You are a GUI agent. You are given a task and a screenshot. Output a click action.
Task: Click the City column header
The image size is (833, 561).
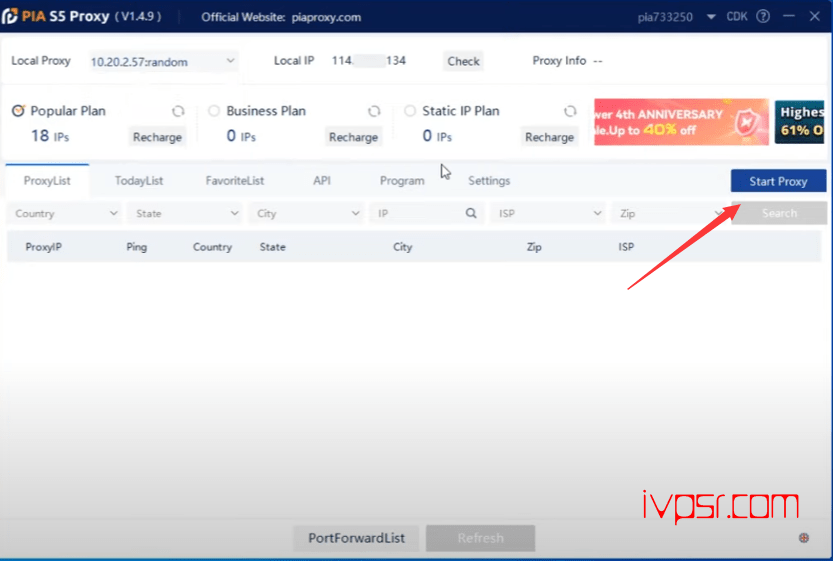402,247
